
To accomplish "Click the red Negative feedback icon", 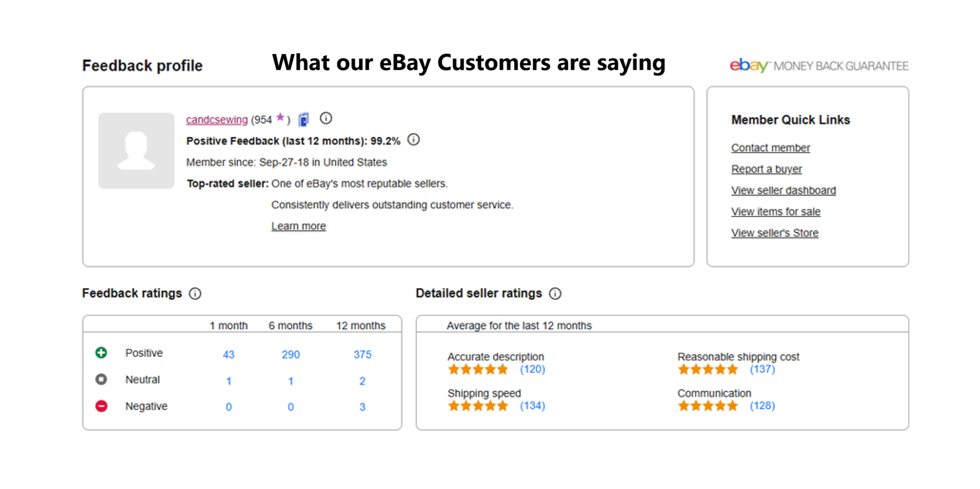I will 101,406.
